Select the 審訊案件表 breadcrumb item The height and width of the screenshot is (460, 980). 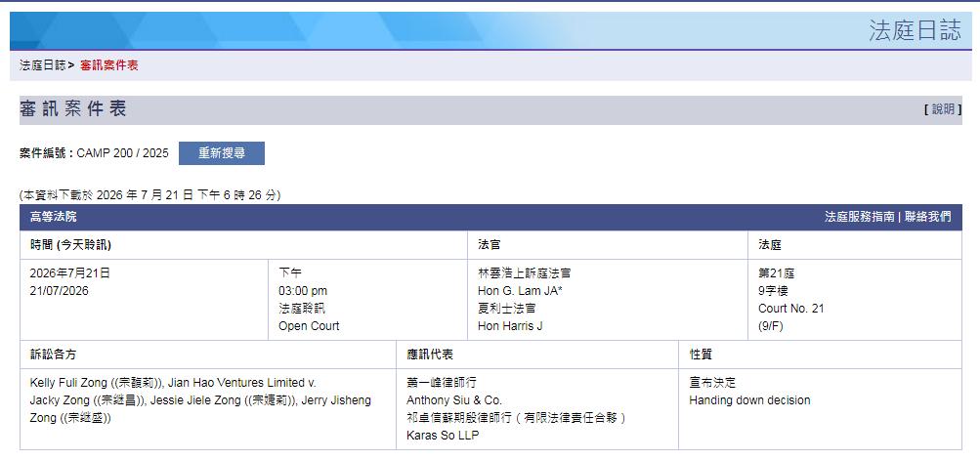[x=109, y=65]
